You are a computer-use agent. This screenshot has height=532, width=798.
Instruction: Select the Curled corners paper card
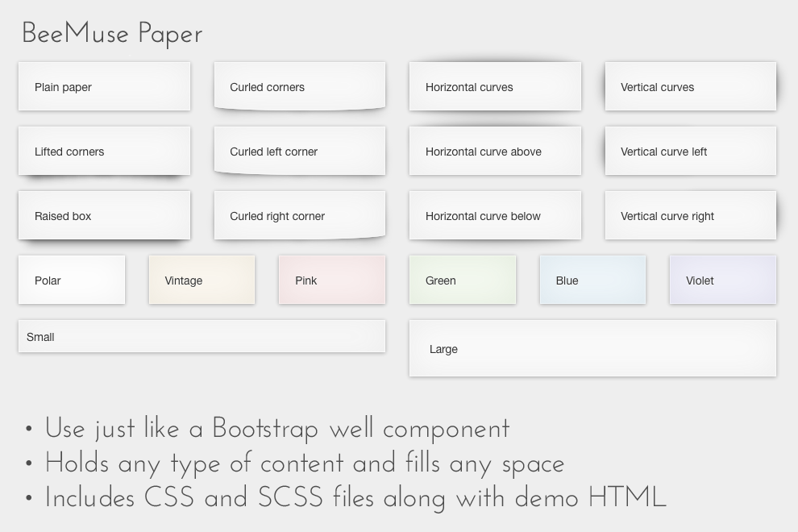click(299, 87)
